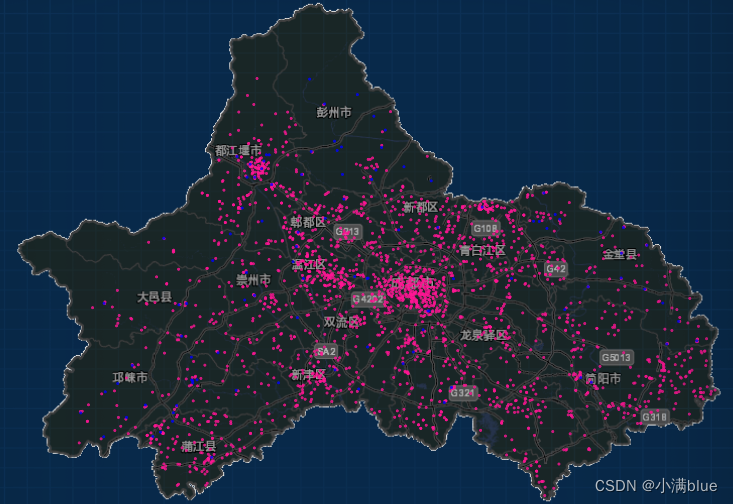733x504 pixels.
Task: Click the 都江堰市 map label
Action: tap(238, 151)
